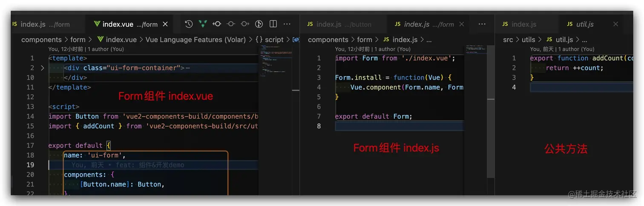Screen dimensions: 644x206
Task: Close the util.js tab
Action: (615, 24)
